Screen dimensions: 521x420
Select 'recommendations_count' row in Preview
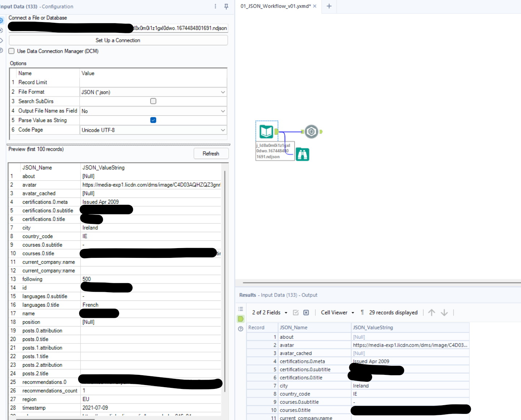click(x=115, y=391)
